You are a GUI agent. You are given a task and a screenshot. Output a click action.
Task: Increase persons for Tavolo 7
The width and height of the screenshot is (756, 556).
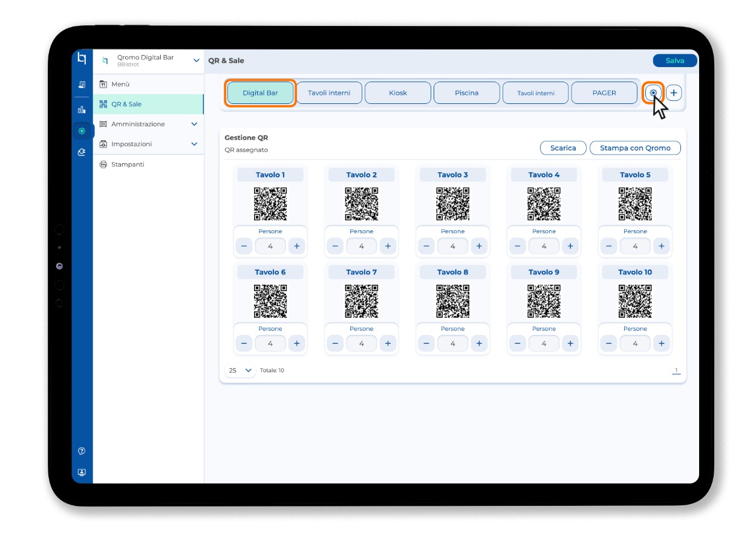coord(388,343)
